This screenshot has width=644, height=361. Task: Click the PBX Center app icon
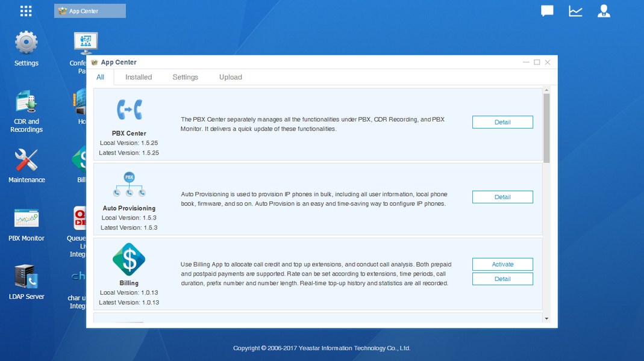point(129,110)
